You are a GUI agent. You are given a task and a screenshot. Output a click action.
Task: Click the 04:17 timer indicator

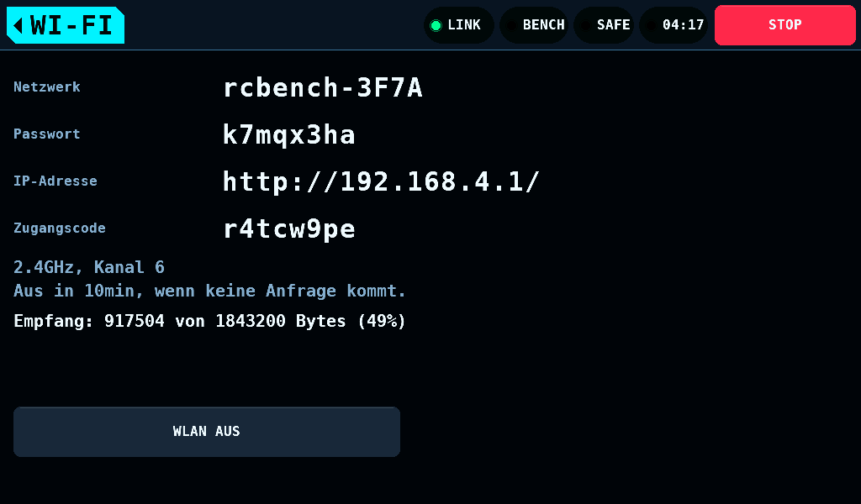click(x=673, y=25)
